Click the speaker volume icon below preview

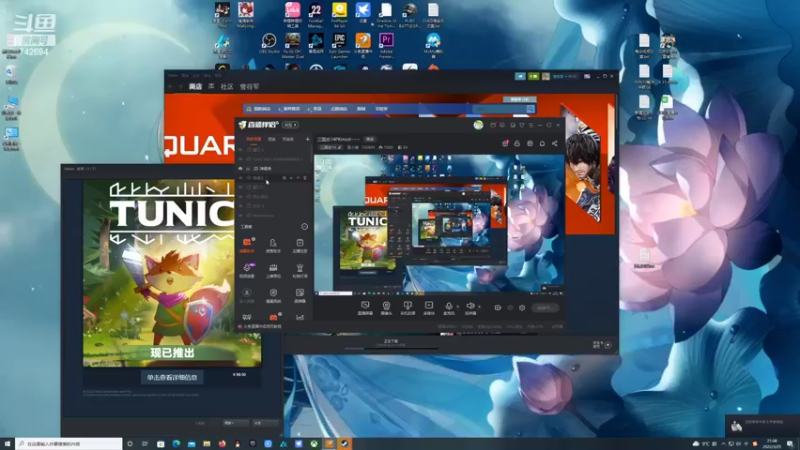(470, 307)
